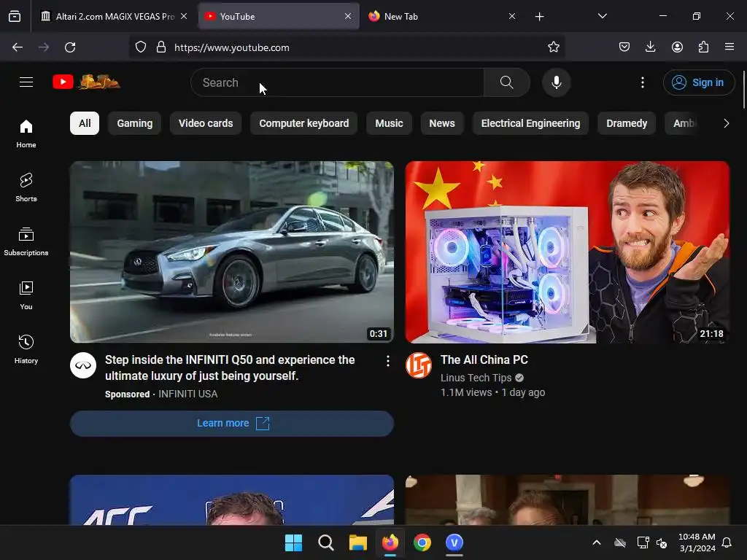Open INFINITI USA channel avatar

pos(83,365)
